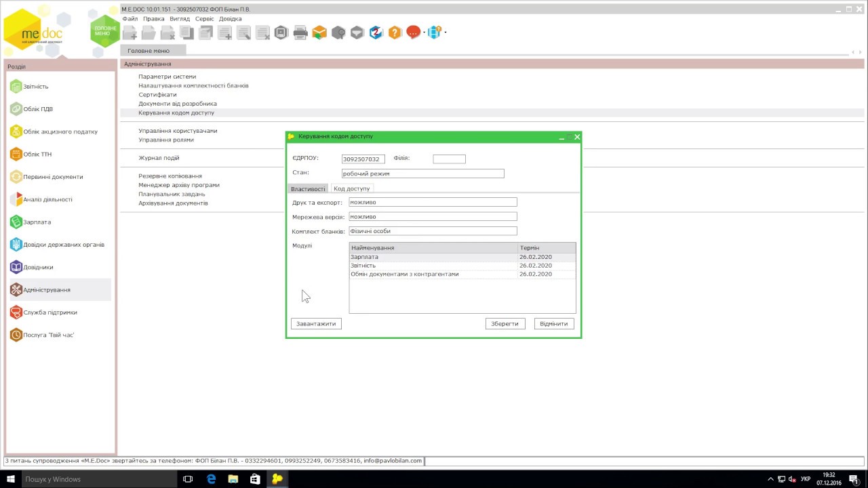Switch to the Код доступу tab
The image size is (868, 488).
point(352,188)
